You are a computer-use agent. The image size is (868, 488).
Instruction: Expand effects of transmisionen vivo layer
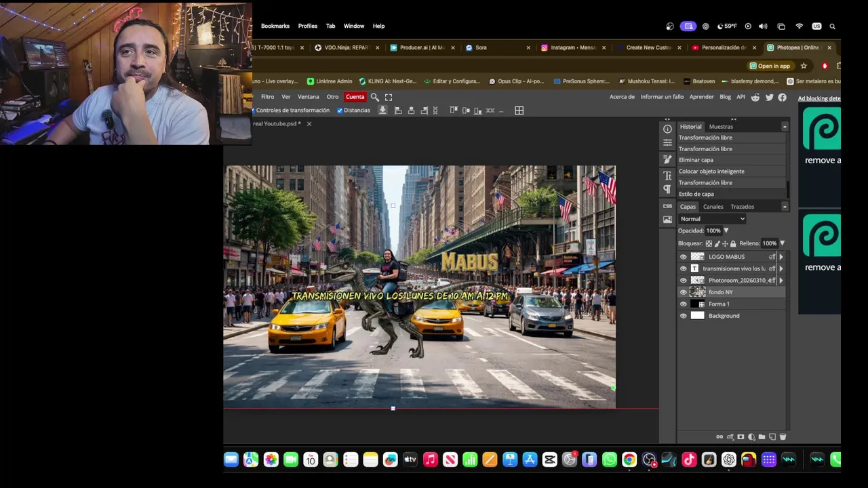tap(781, 268)
